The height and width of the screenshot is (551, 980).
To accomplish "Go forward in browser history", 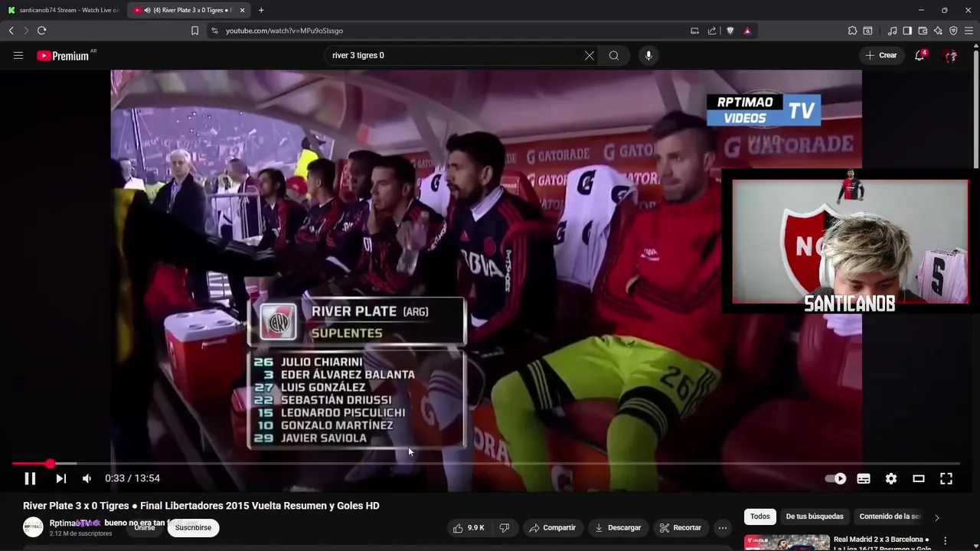I will (x=25, y=31).
